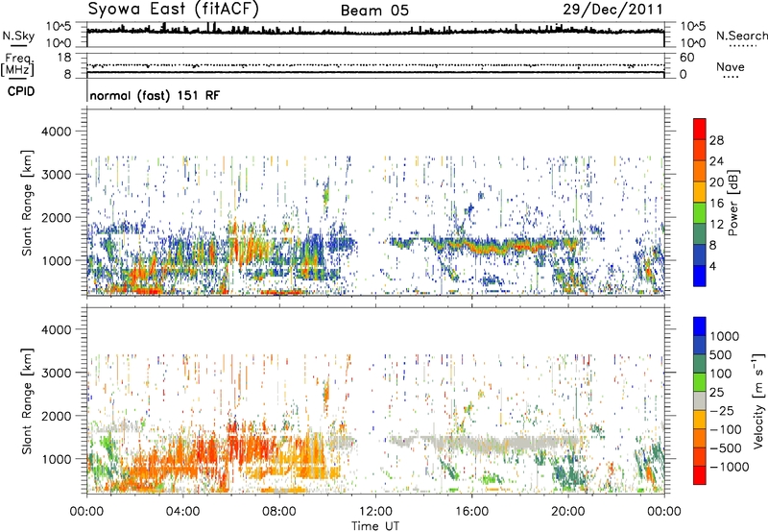Click the "24" power colorbar label
Screen dimensions: 768x532
coord(716,161)
